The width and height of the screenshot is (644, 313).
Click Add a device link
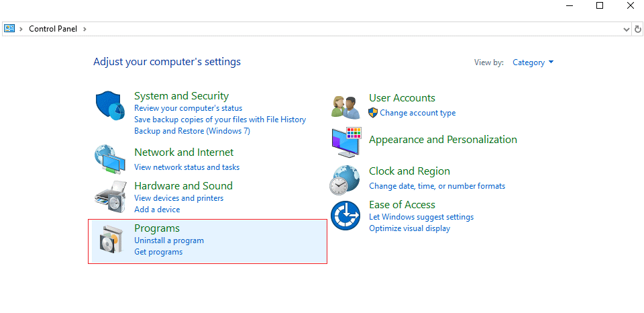(x=157, y=210)
